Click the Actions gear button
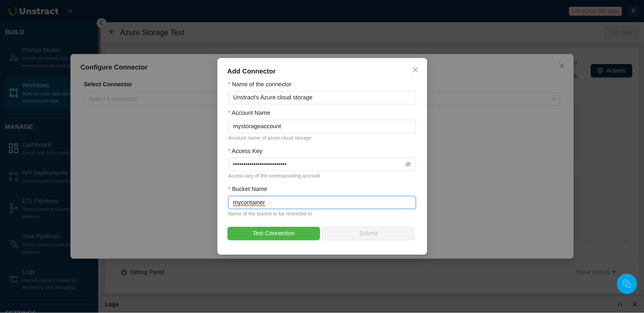644x313 pixels. pyautogui.click(x=611, y=71)
